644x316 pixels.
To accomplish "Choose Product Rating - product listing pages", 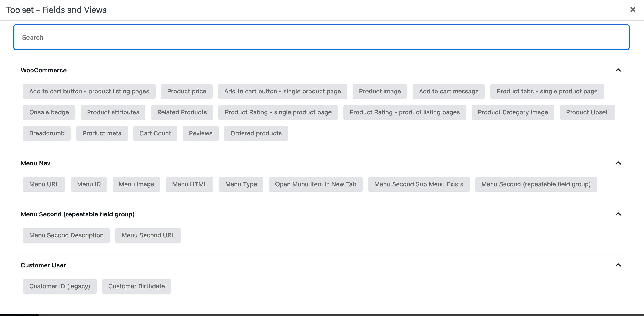I will [405, 112].
